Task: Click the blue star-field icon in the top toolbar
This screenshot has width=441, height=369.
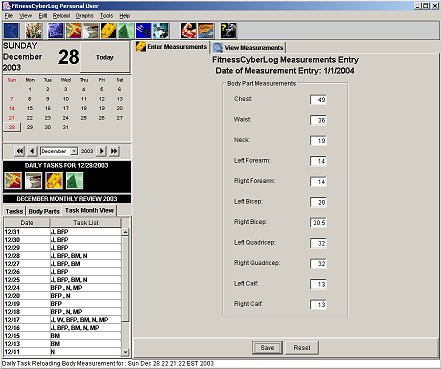Action: [x=11, y=31]
